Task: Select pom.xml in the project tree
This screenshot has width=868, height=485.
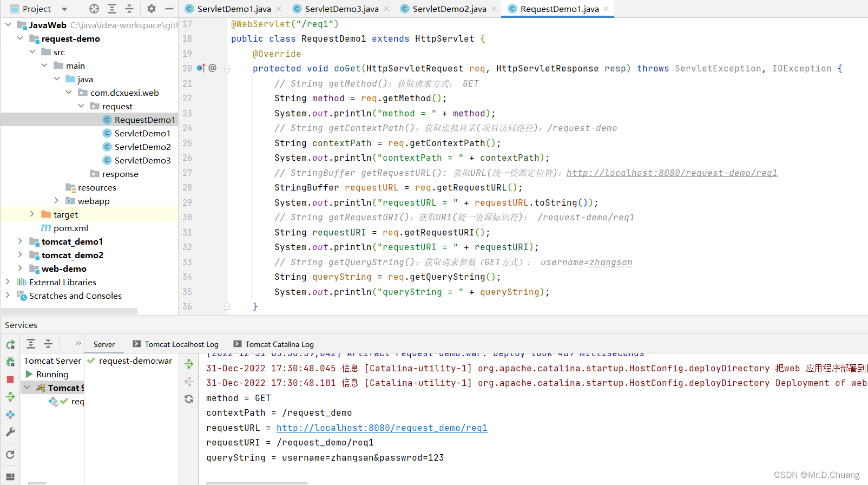Action: (x=70, y=228)
